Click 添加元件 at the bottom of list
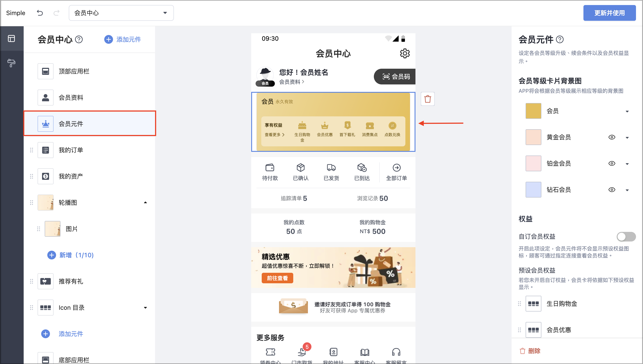 pyautogui.click(x=62, y=334)
